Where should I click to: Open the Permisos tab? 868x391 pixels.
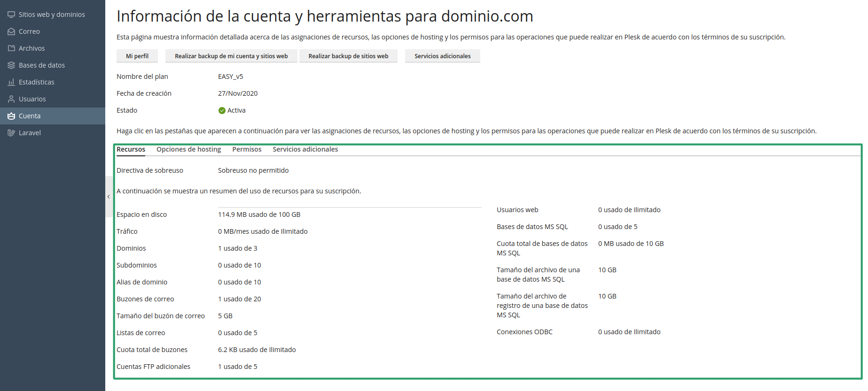(247, 149)
